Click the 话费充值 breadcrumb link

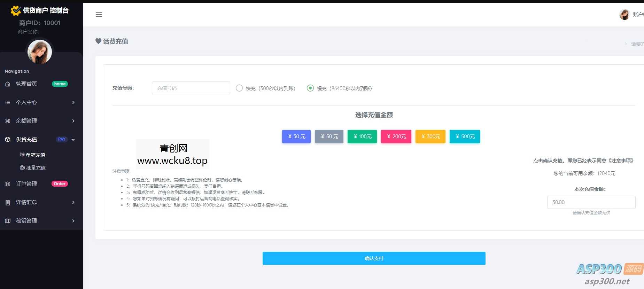click(x=637, y=44)
